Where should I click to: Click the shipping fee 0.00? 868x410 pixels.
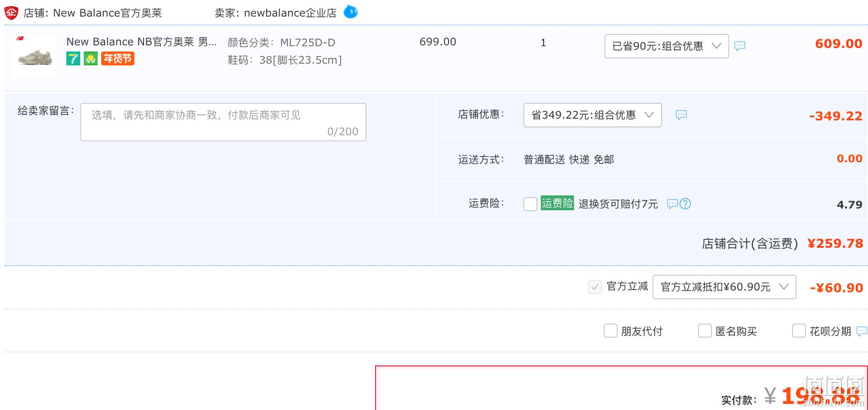pos(849,159)
